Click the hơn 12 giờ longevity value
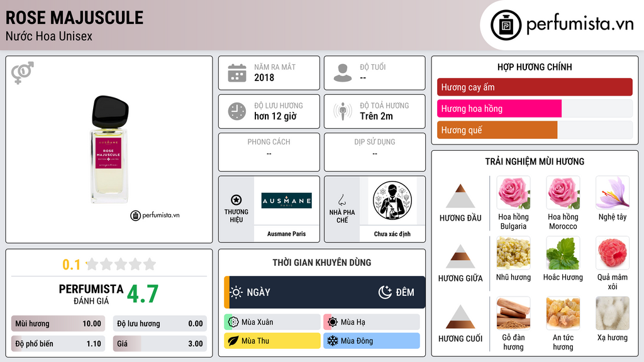This screenshot has width=644, height=362. (275, 116)
